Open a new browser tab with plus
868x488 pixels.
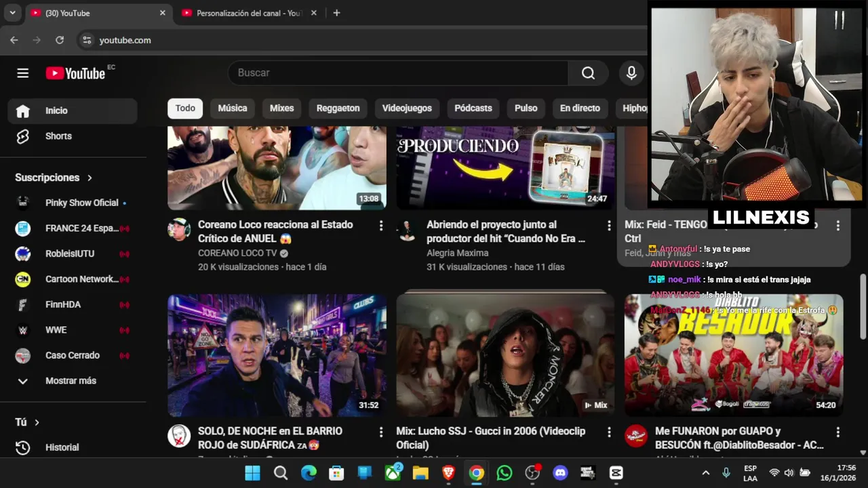336,13
